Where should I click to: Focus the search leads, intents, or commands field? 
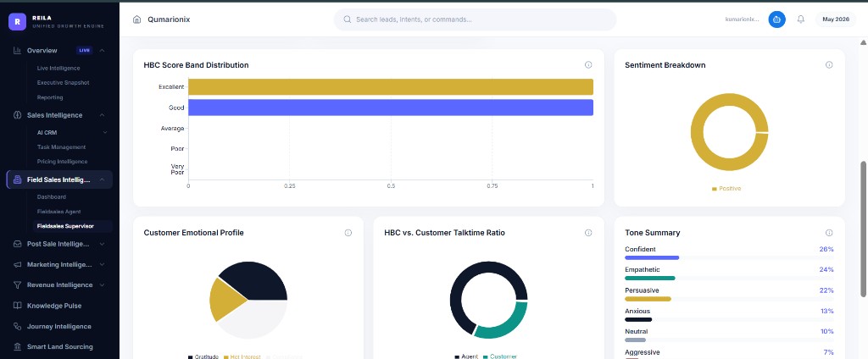pyautogui.click(x=475, y=19)
